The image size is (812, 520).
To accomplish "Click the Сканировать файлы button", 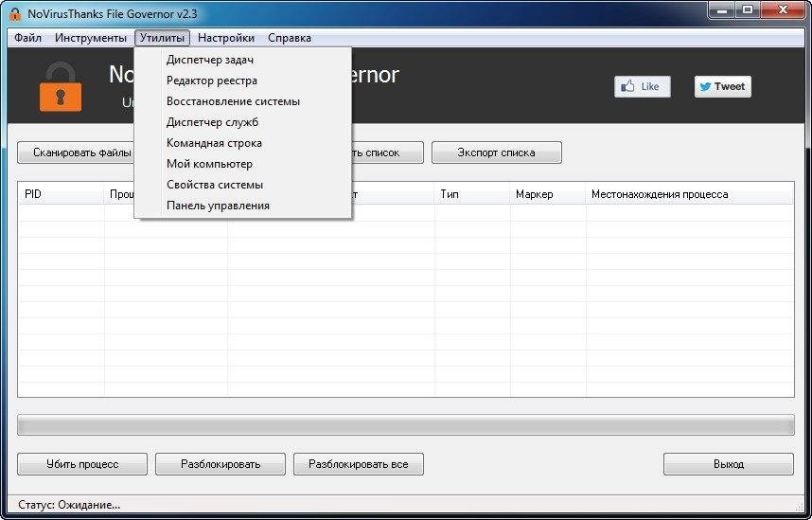I will pyautogui.click(x=76, y=152).
